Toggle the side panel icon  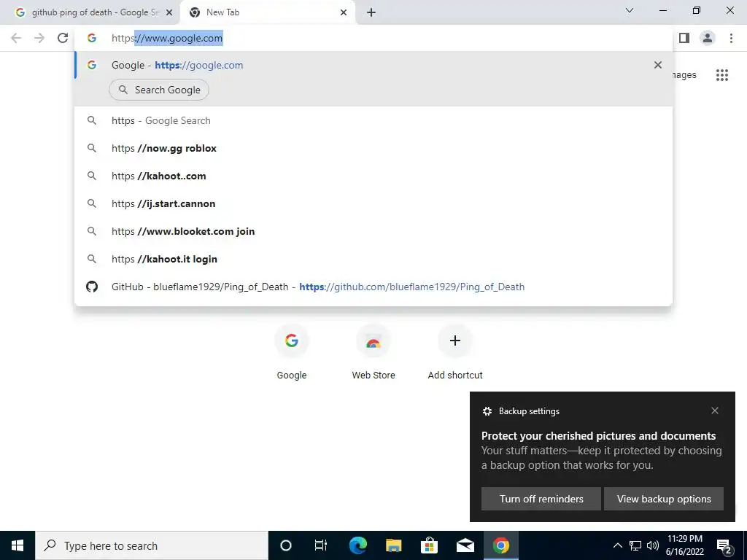(684, 38)
